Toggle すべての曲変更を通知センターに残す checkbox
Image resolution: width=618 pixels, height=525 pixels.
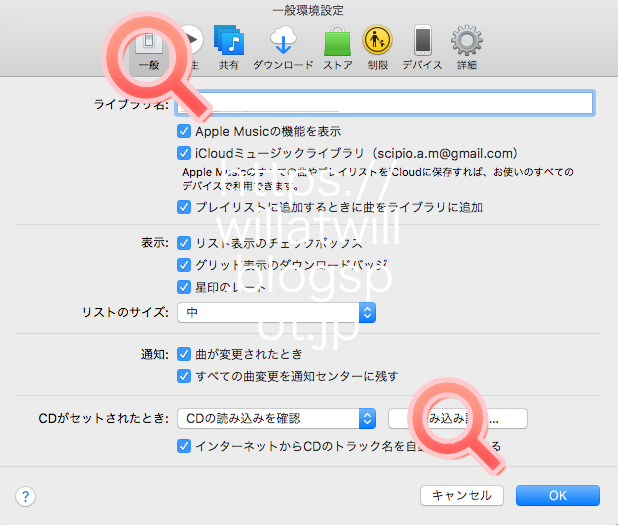[184, 376]
